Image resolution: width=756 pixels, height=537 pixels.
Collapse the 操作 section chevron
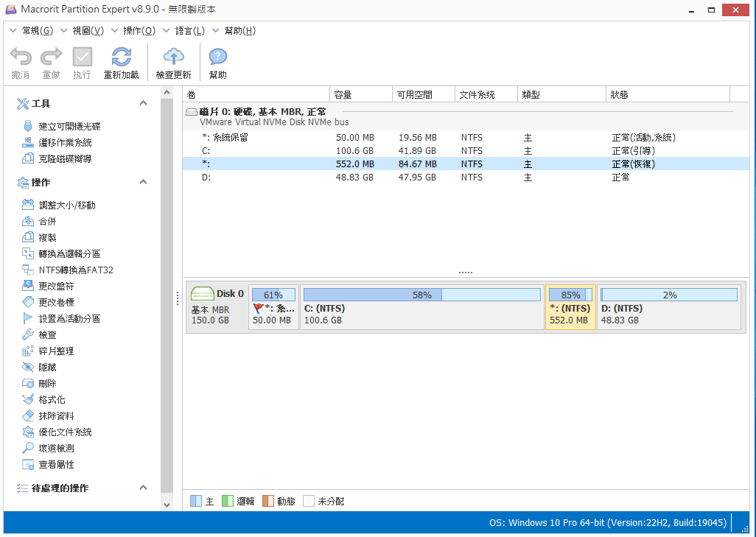coord(144,183)
